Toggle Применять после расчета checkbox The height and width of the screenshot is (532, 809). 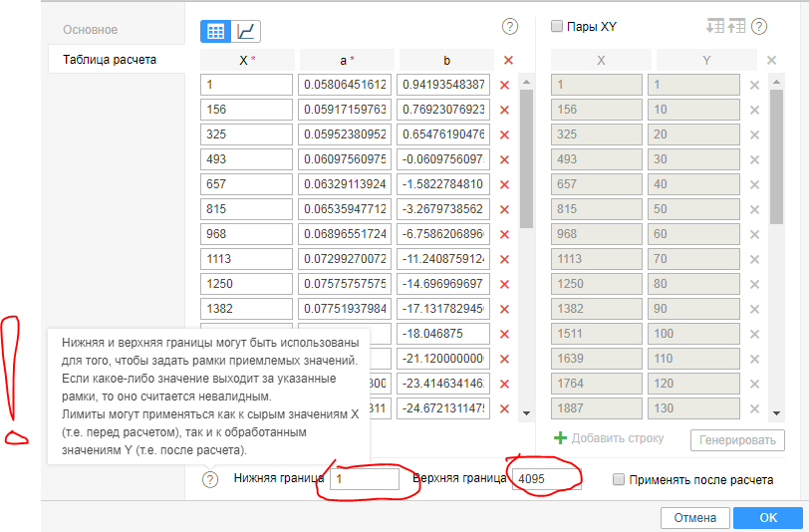click(x=620, y=480)
